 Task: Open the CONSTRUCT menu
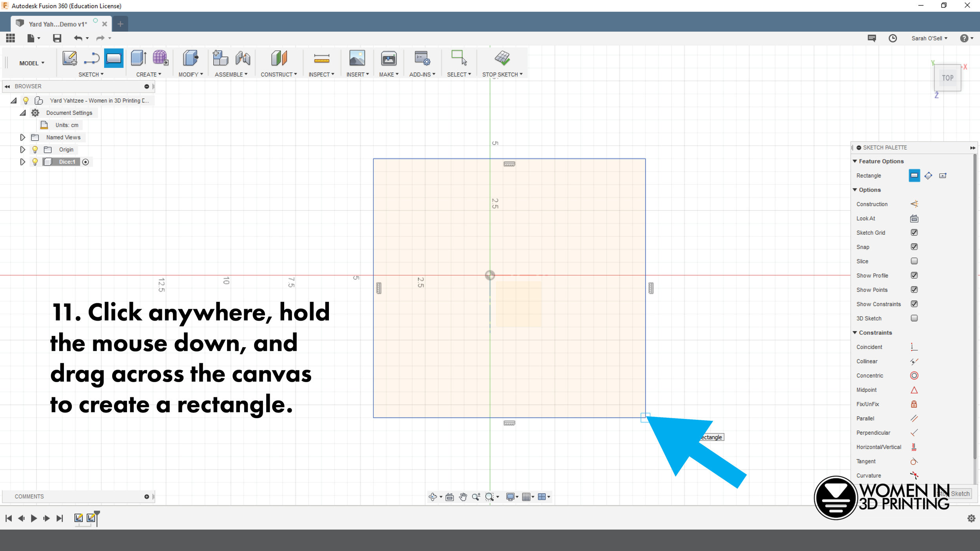point(278,74)
